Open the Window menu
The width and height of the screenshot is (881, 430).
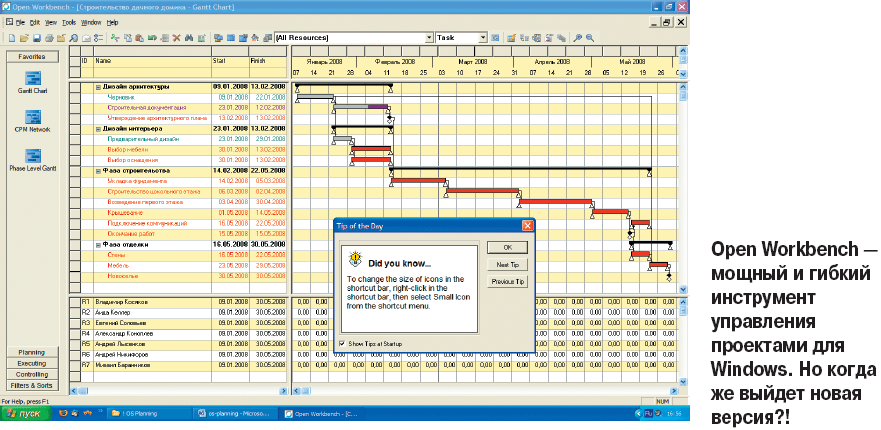pos(90,22)
